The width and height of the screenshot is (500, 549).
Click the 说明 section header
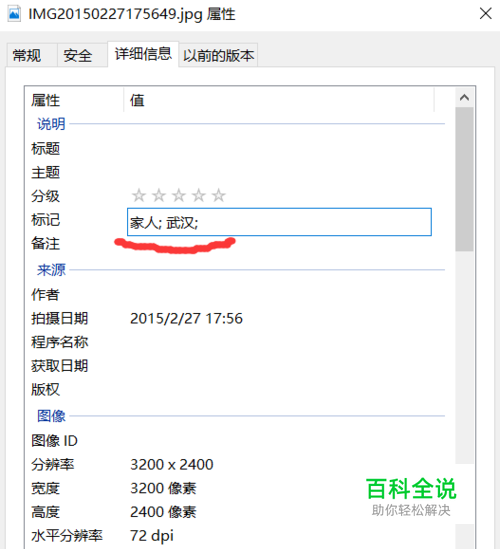[x=51, y=124]
